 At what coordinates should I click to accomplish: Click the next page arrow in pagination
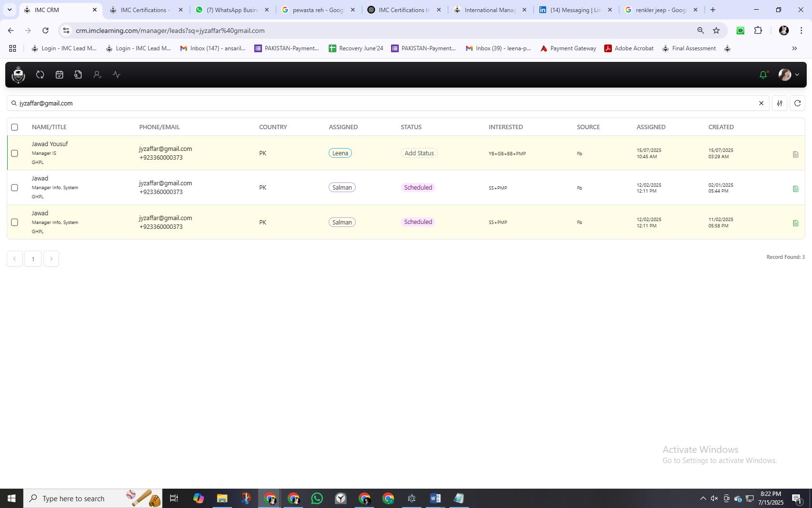point(51,259)
